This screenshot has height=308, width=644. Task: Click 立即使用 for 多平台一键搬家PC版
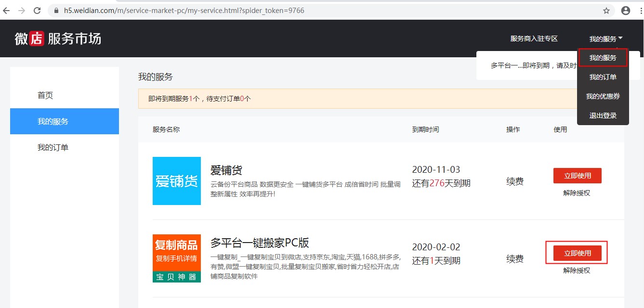click(578, 253)
